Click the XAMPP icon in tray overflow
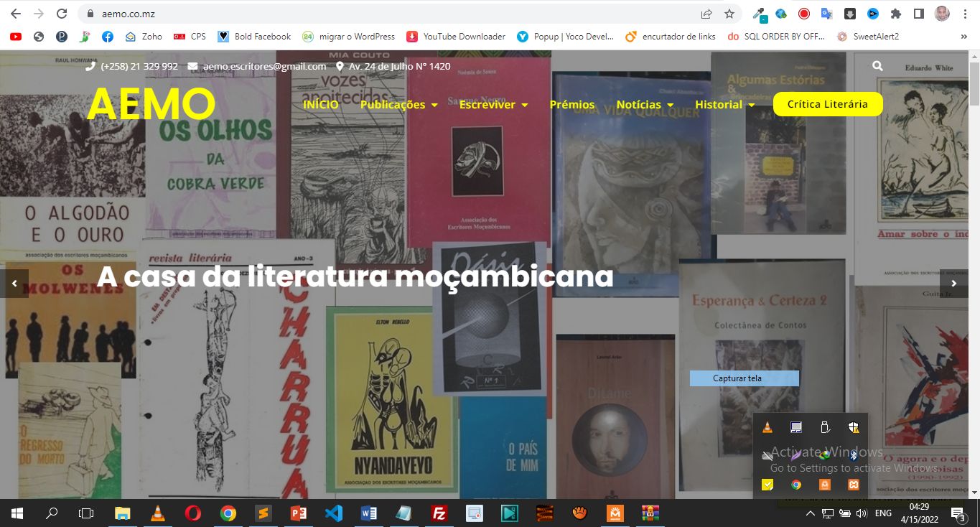 tap(854, 485)
